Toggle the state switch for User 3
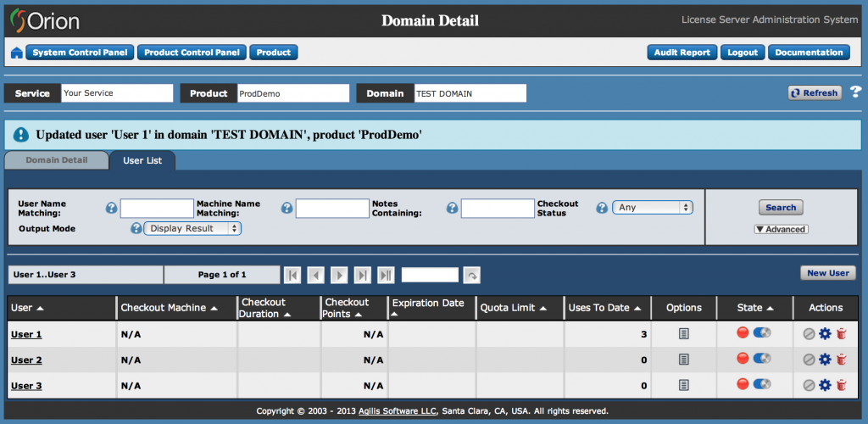 coord(761,385)
